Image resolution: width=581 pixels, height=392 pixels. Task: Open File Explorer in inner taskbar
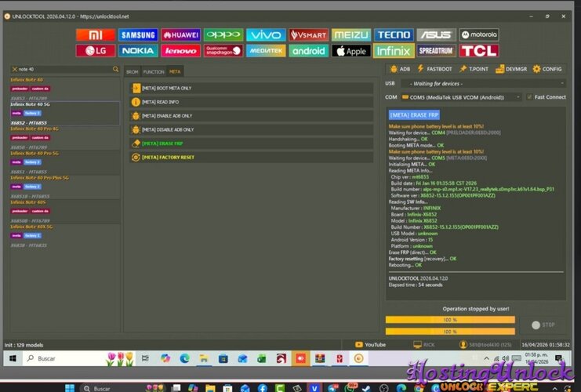pos(204,358)
